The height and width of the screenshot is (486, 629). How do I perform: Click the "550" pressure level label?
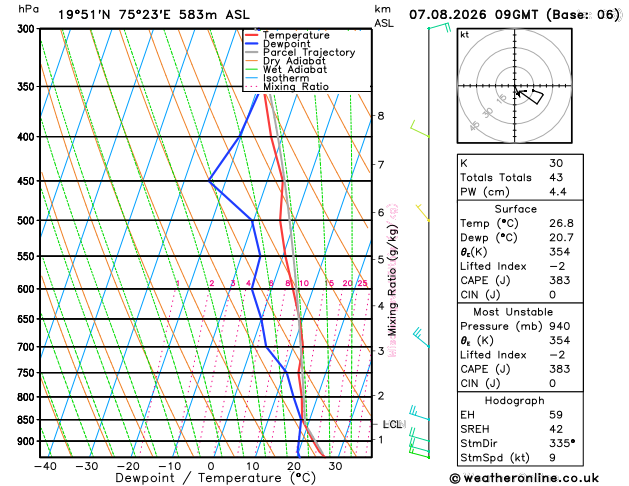click(26, 257)
